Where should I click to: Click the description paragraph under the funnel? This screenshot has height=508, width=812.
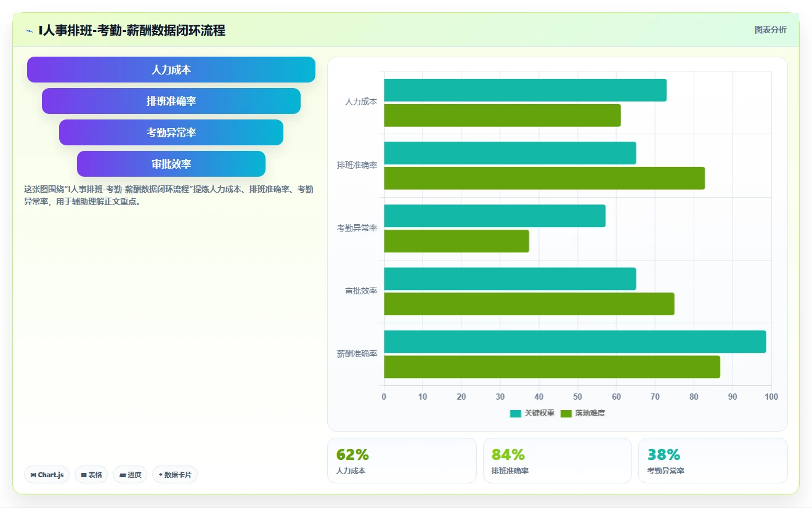169,195
